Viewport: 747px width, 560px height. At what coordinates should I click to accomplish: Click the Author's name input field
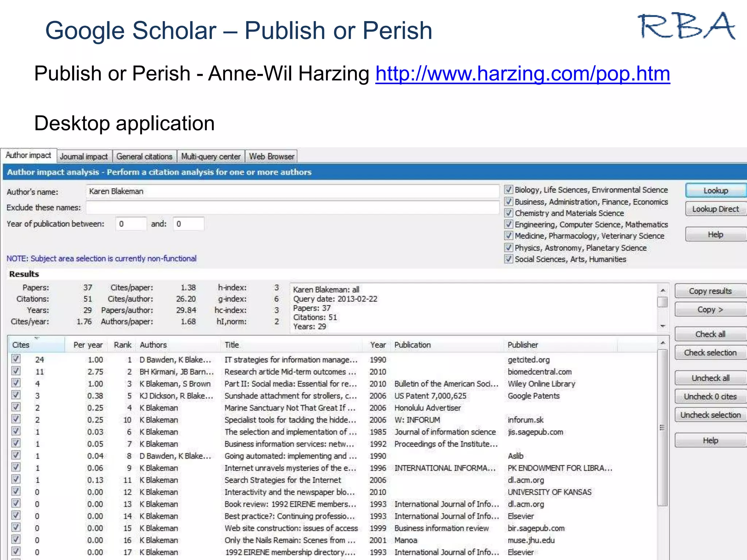point(293,191)
